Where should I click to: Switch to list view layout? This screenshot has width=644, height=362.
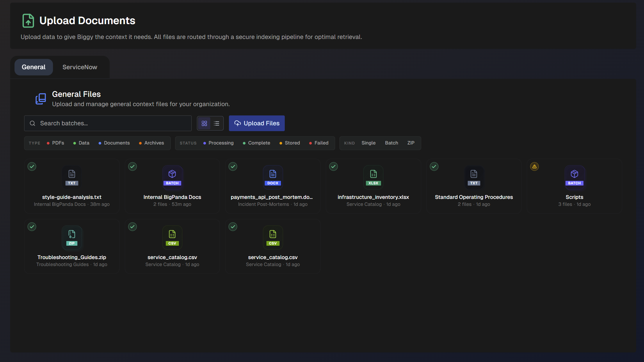[216, 123]
